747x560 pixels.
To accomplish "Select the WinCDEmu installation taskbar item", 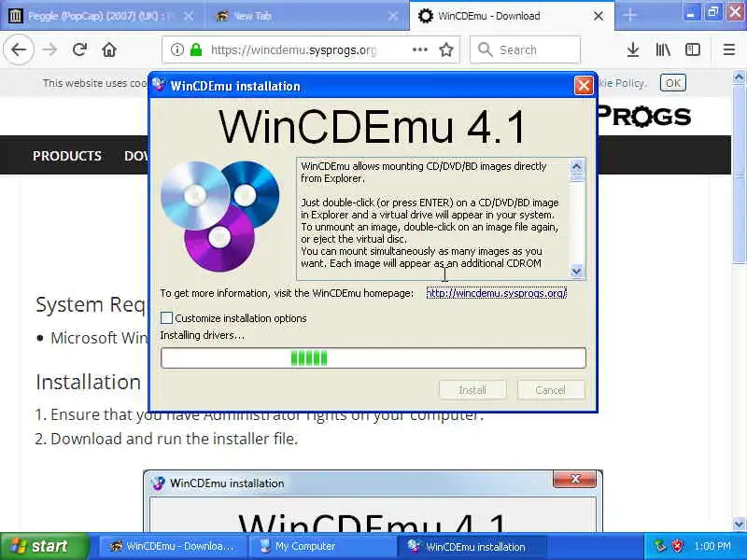I will (x=472, y=546).
